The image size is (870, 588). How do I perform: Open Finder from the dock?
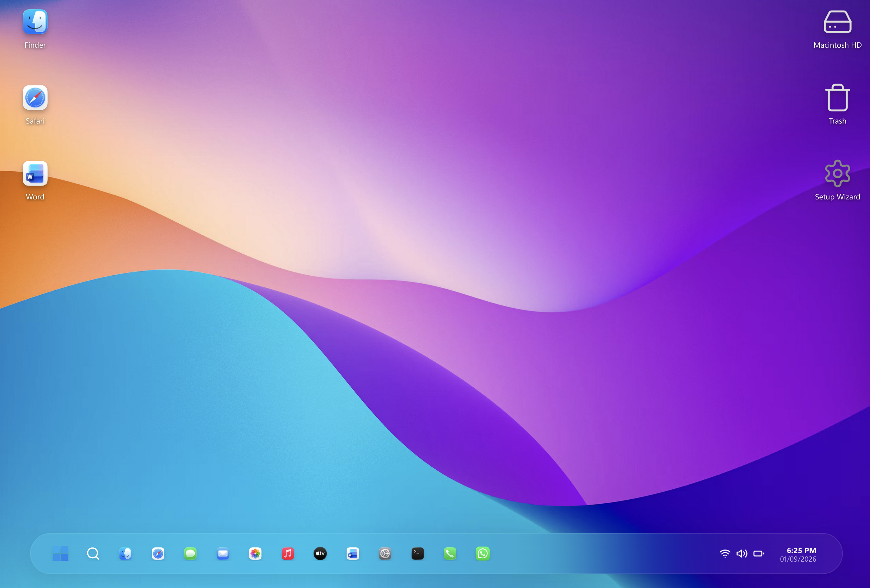pos(125,554)
